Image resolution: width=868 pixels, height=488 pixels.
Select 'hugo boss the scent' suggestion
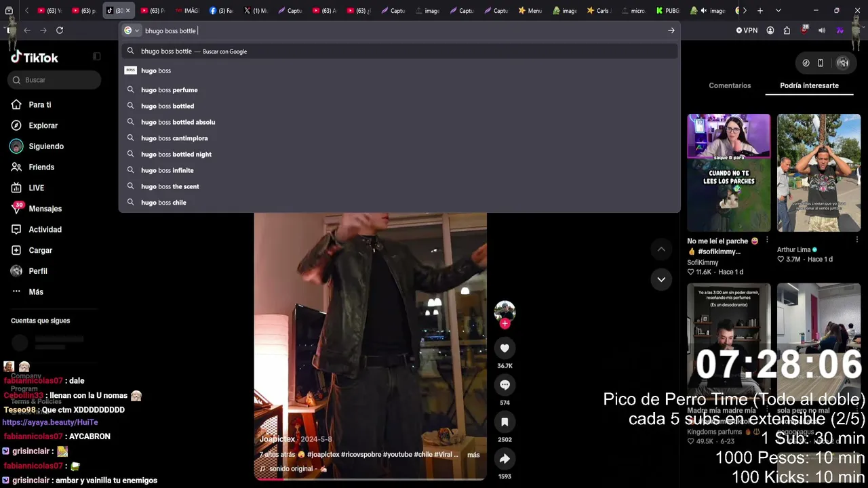pos(400,186)
